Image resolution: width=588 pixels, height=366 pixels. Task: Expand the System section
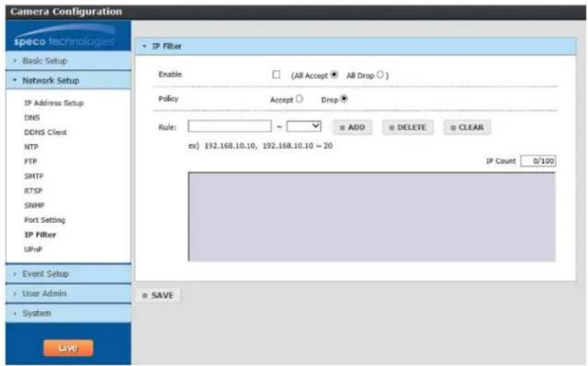tap(68, 313)
